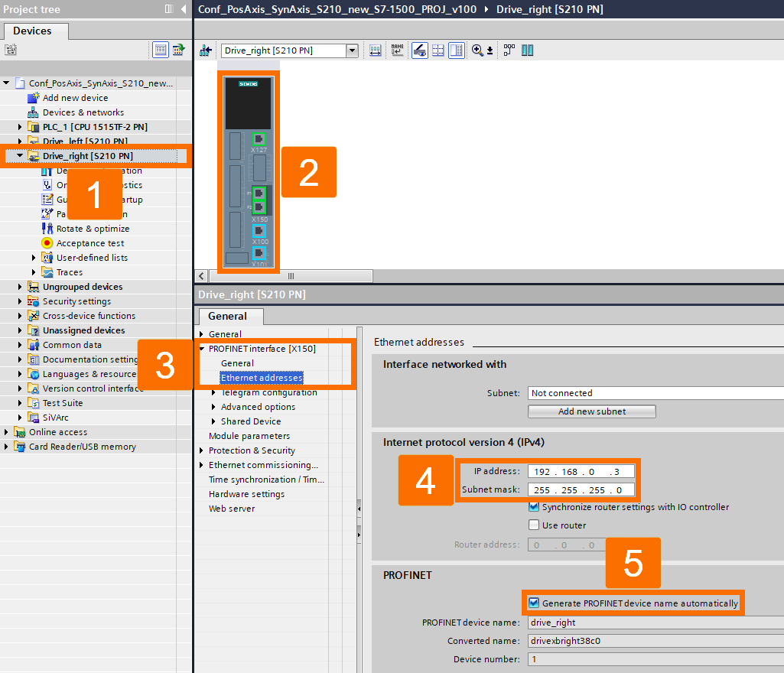Collapse the Drive_right [S210 PN] tree node
The width and height of the screenshot is (784, 673).
[x=19, y=155]
